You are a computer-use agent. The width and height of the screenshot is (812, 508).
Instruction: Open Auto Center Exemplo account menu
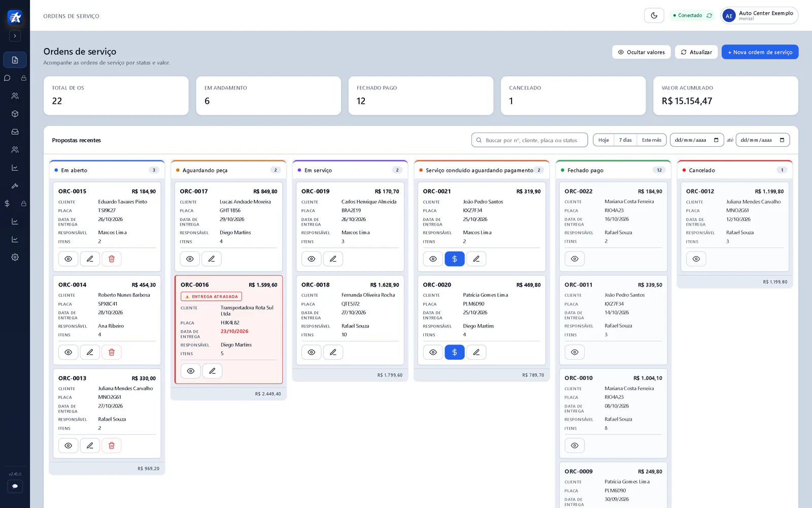[x=759, y=15]
